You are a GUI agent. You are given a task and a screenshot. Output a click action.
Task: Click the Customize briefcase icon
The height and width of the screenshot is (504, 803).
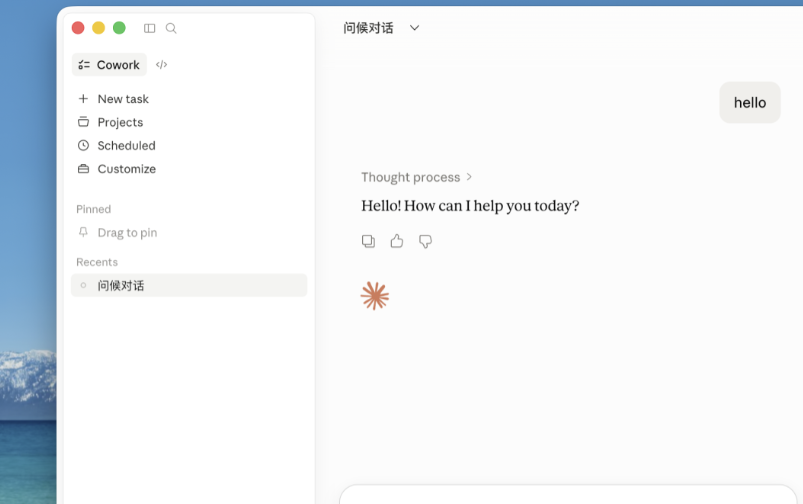[83, 169]
